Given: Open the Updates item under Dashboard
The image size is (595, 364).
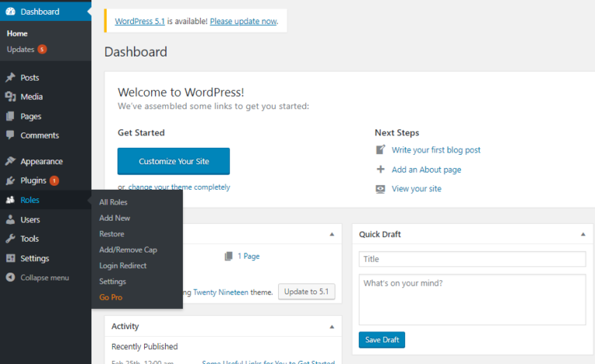Looking at the screenshot, I should click(20, 50).
